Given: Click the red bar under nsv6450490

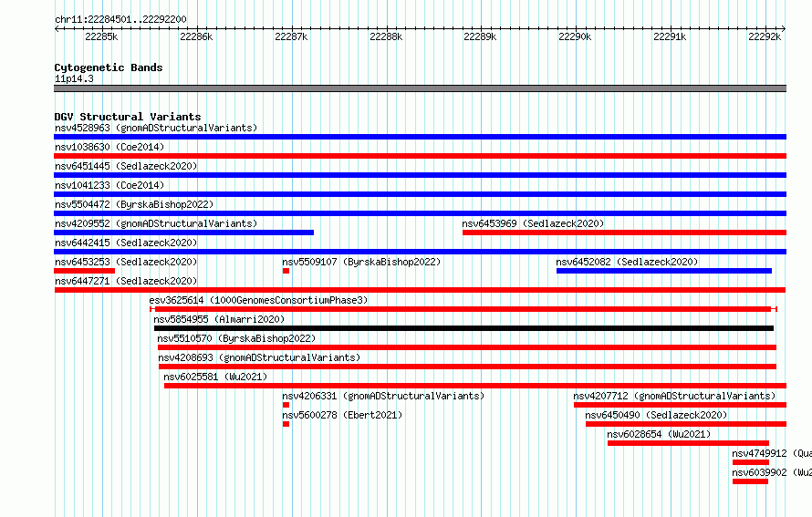Looking at the screenshot, I should [686, 424].
